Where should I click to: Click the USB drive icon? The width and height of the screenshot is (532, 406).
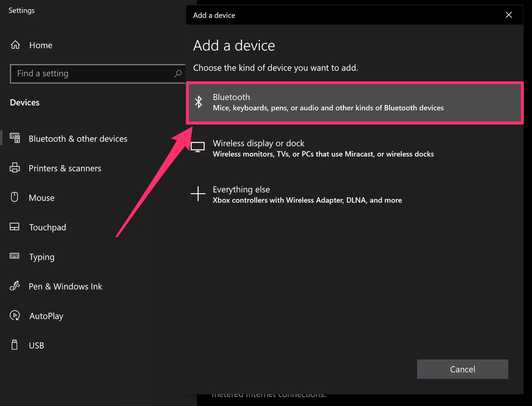tap(14, 345)
